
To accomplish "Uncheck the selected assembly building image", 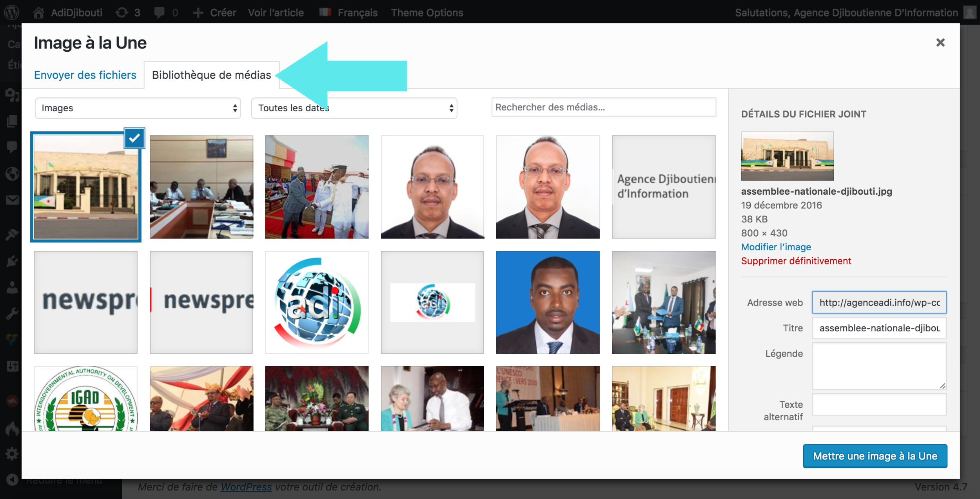I will click(x=134, y=138).
